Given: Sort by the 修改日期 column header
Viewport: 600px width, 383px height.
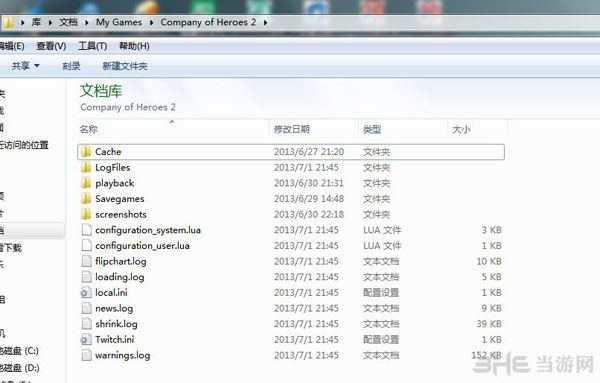Looking at the screenshot, I should 292,129.
